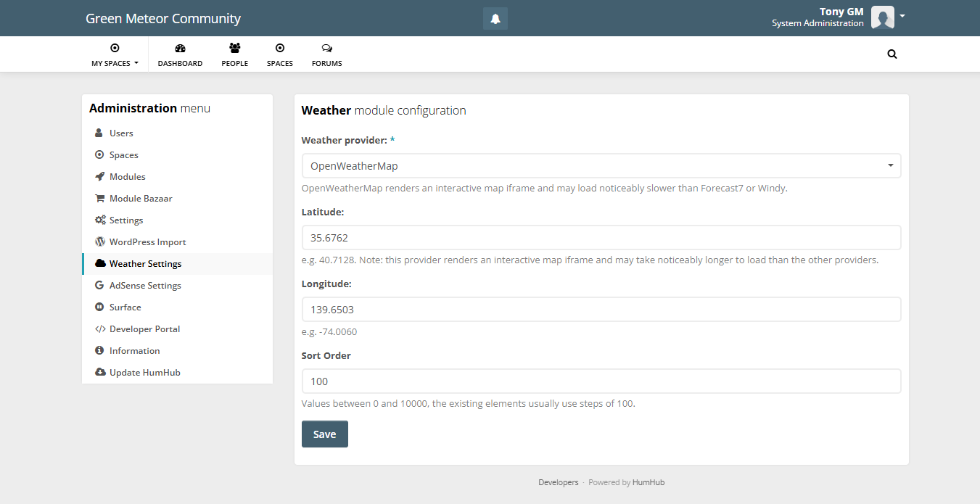The image size is (980, 504).
Task: Expand the account dropdown caret
Action: (x=902, y=16)
